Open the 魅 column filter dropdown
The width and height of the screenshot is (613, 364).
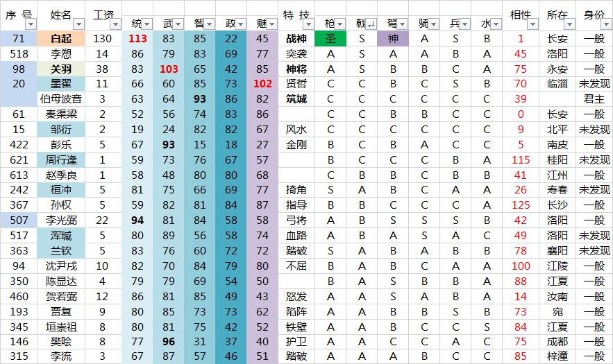pos(272,24)
